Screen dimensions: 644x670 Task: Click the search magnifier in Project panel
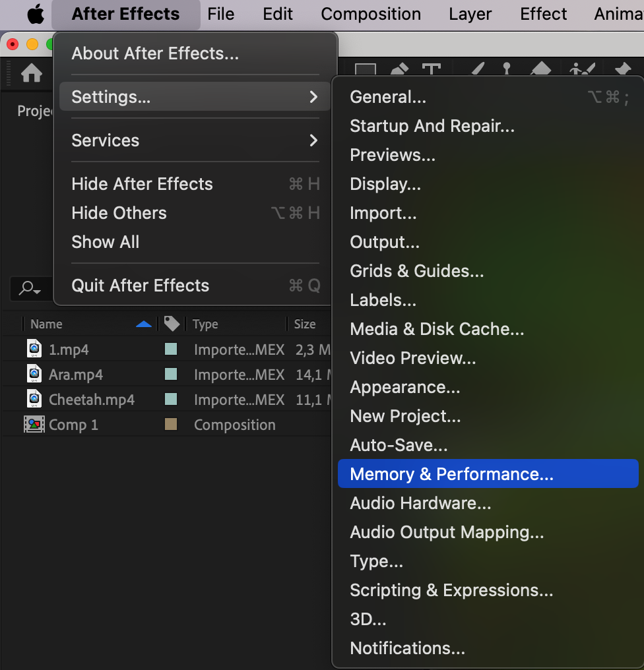[x=30, y=288]
